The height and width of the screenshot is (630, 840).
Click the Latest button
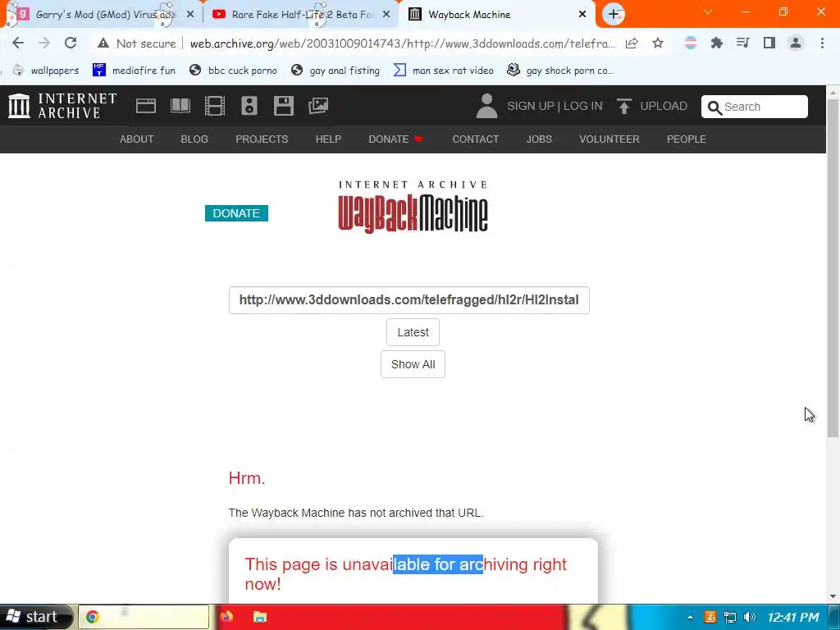413,332
